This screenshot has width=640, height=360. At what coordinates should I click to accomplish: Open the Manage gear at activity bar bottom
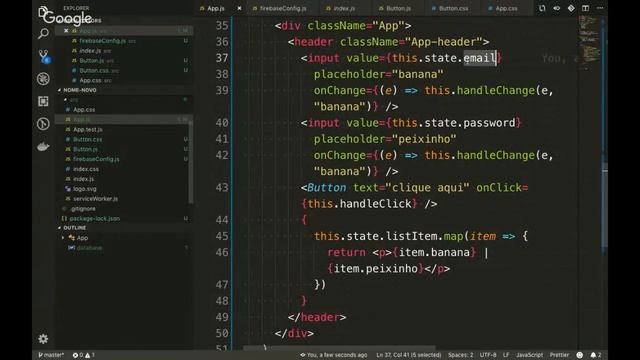point(43,339)
